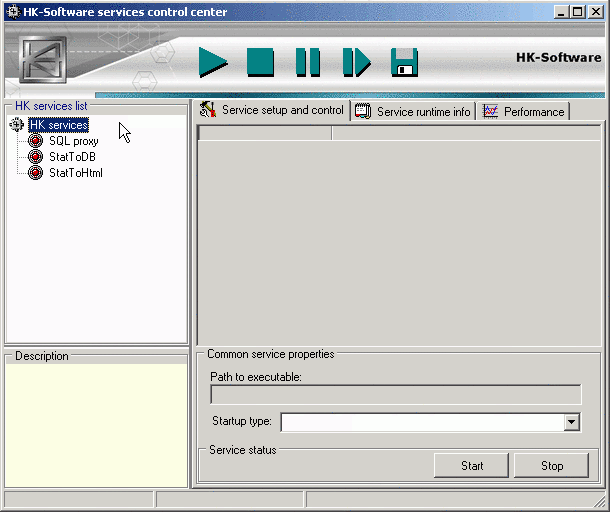Image resolution: width=610 pixels, height=512 pixels.
Task: Click the green Play toolbar icon
Action: pos(213,62)
